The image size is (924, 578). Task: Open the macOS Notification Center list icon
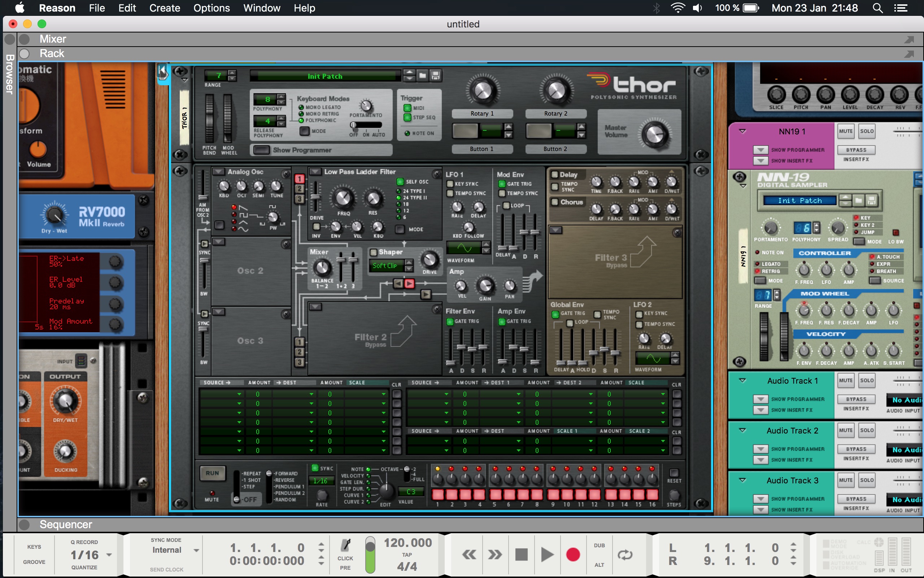point(901,8)
